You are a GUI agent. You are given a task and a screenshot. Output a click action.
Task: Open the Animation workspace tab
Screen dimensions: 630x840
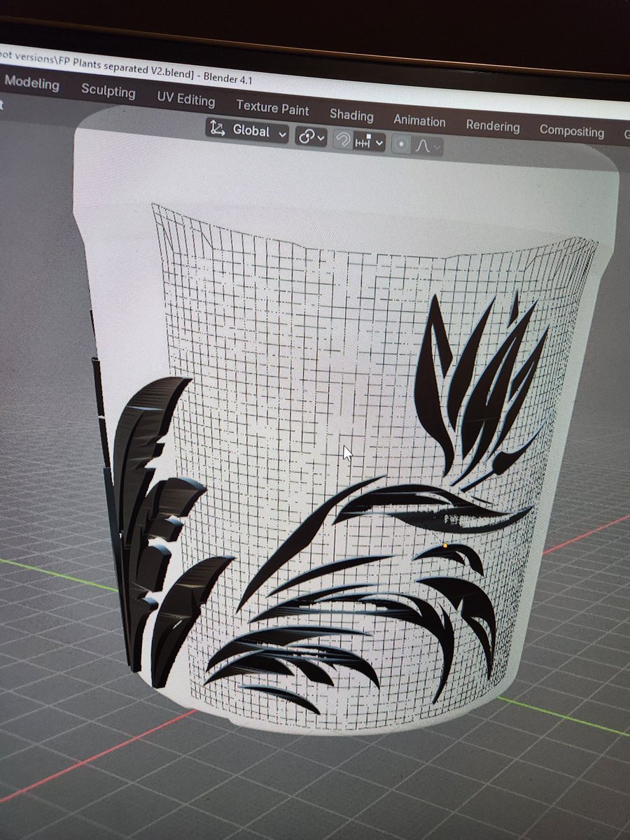coord(419,121)
